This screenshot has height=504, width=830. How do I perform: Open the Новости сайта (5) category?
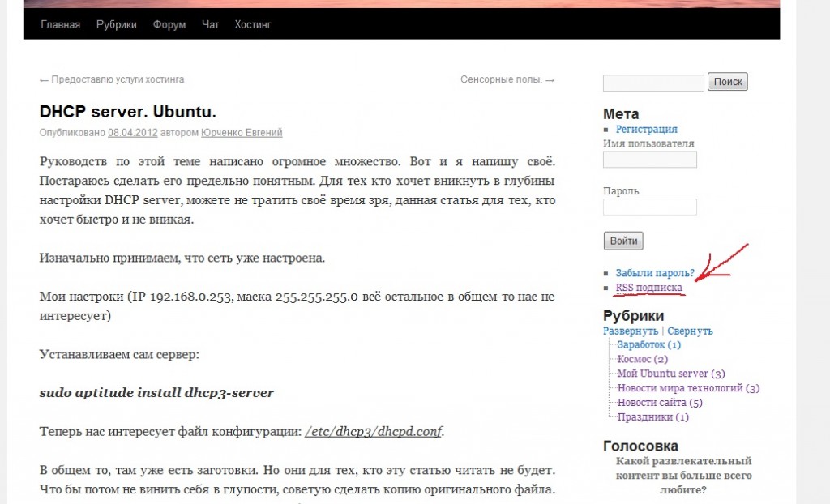point(660,403)
